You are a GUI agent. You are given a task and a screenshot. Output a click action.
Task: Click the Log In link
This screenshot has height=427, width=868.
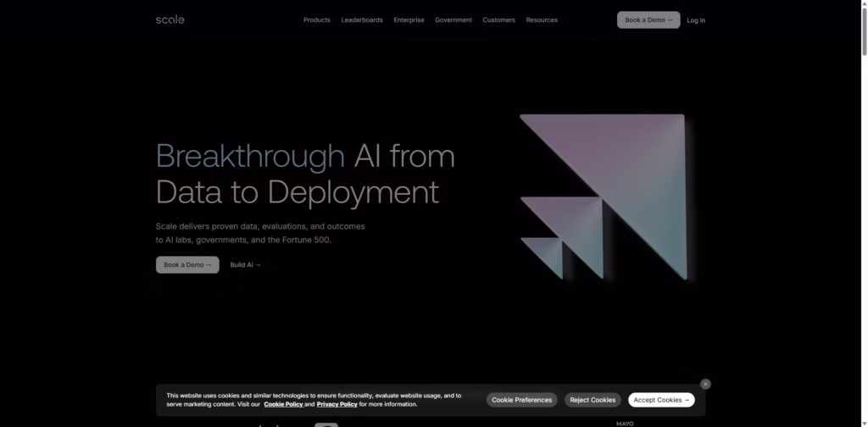tap(696, 20)
